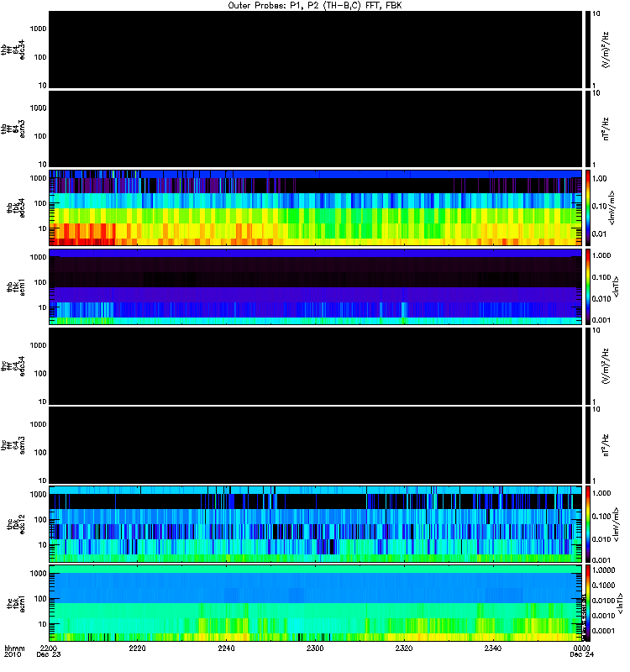
Task: Click the 0.100 value on thb fbk scm1 color bar
Action: pyautogui.click(x=601, y=277)
